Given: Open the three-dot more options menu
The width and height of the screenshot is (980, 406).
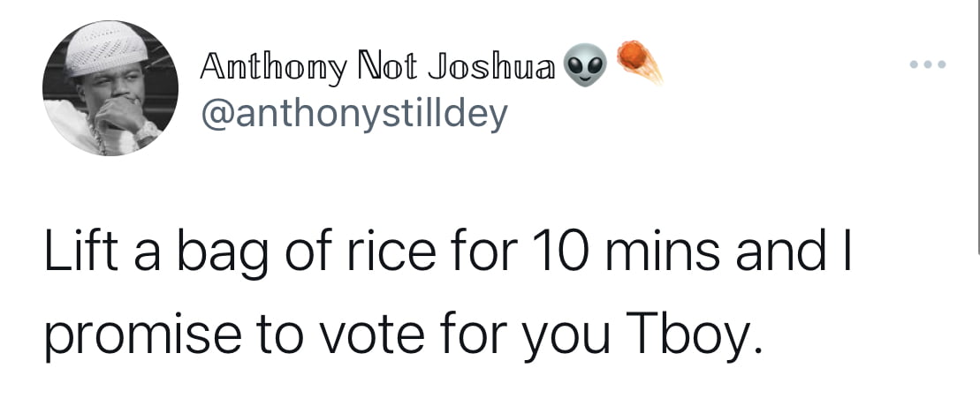Looking at the screenshot, I should [928, 64].
